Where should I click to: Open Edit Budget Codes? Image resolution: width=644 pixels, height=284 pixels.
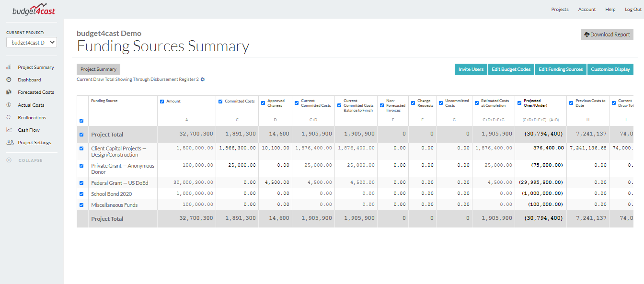coord(511,69)
